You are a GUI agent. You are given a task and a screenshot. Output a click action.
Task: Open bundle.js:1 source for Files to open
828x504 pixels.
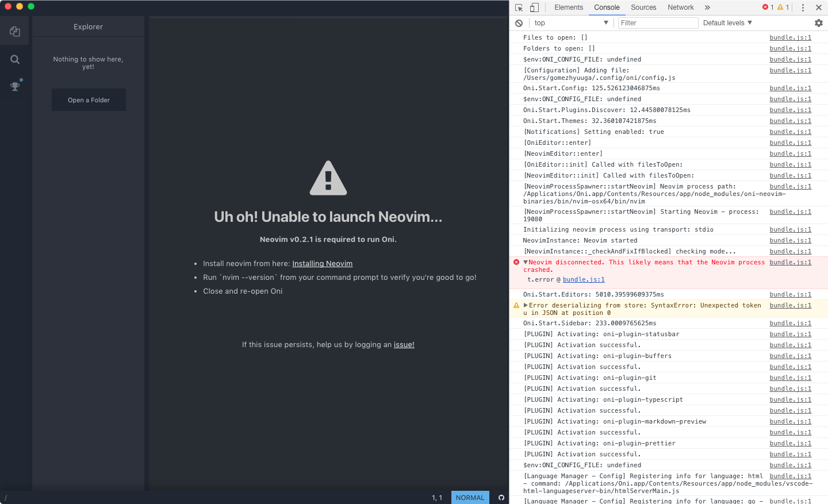tap(791, 38)
